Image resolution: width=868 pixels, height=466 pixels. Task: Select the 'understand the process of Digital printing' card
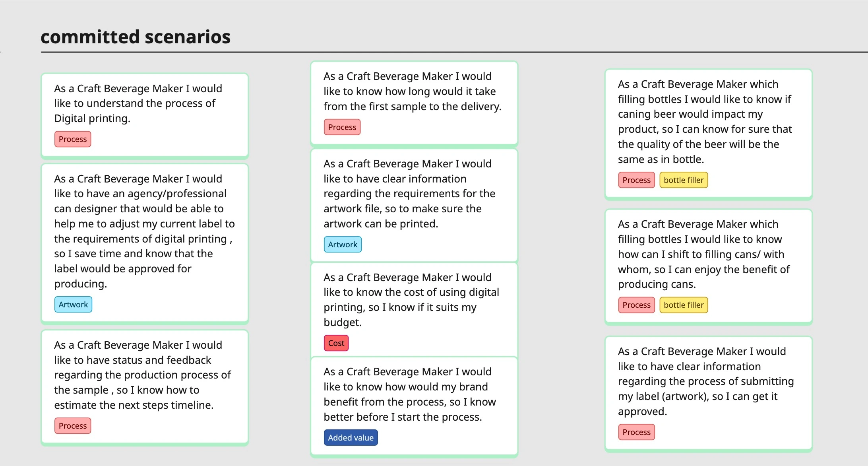(x=145, y=103)
